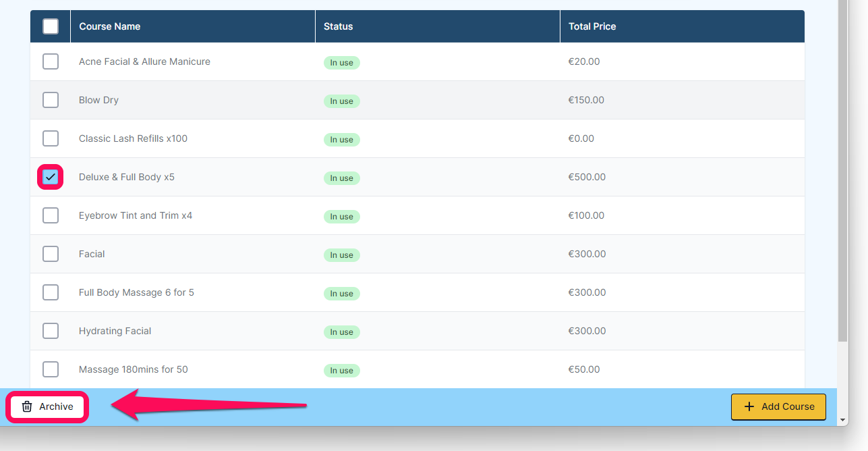Uncheck the Deluxe & Full Body x5 checkbox
Screen dimensions: 868x451
coord(51,177)
